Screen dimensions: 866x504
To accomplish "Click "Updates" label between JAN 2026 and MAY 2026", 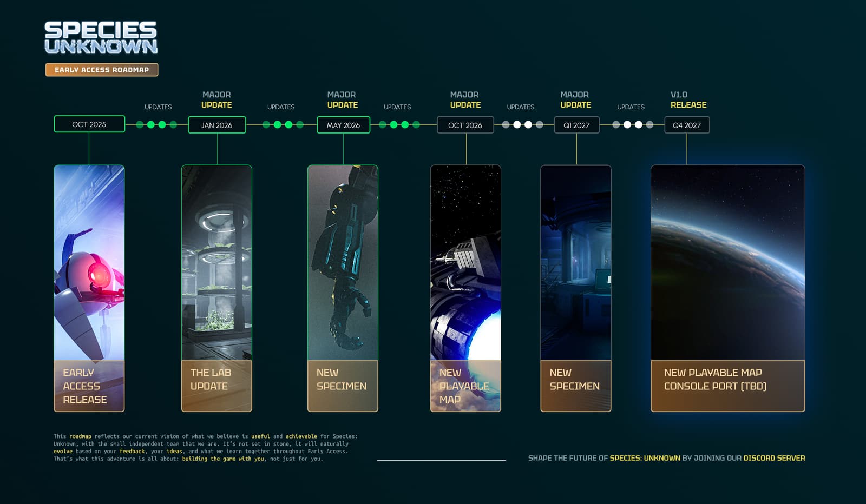I will [281, 107].
